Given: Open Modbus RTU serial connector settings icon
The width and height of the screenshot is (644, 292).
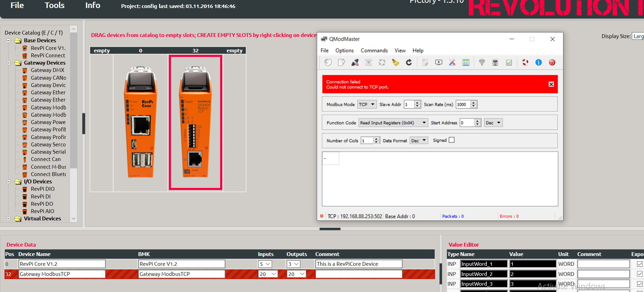Looking at the screenshot, I should coord(482,62).
